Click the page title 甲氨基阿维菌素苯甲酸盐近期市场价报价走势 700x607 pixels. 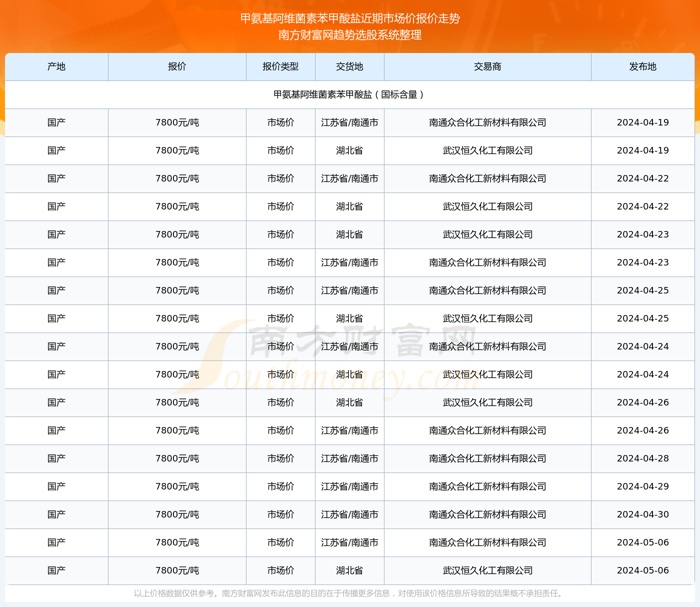(x=350, y=18)
